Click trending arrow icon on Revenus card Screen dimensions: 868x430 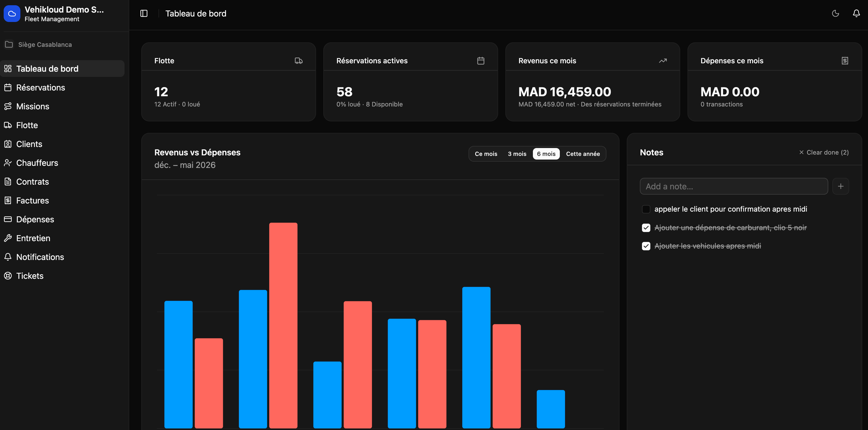663,61
